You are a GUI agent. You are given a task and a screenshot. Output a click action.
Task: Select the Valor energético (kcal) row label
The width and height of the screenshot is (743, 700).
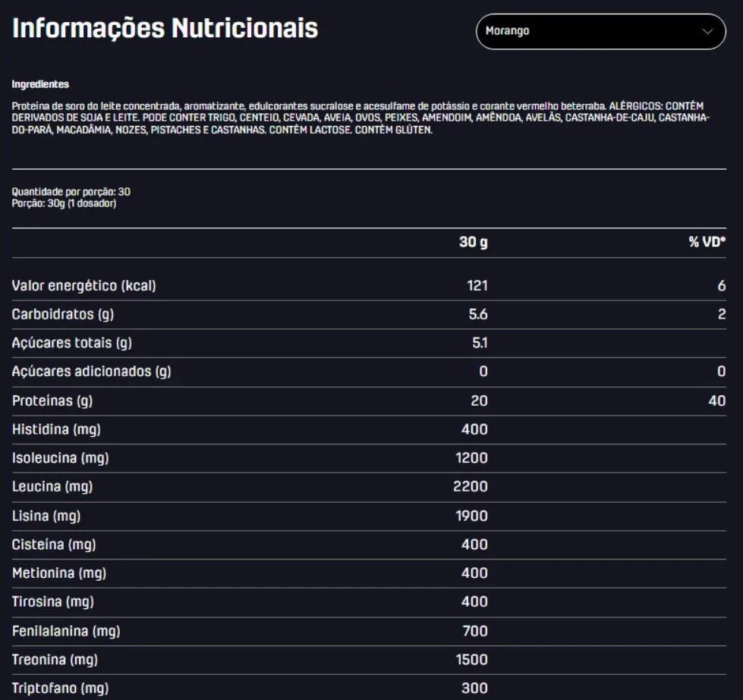pyautogui.click(x=83, y=286)
